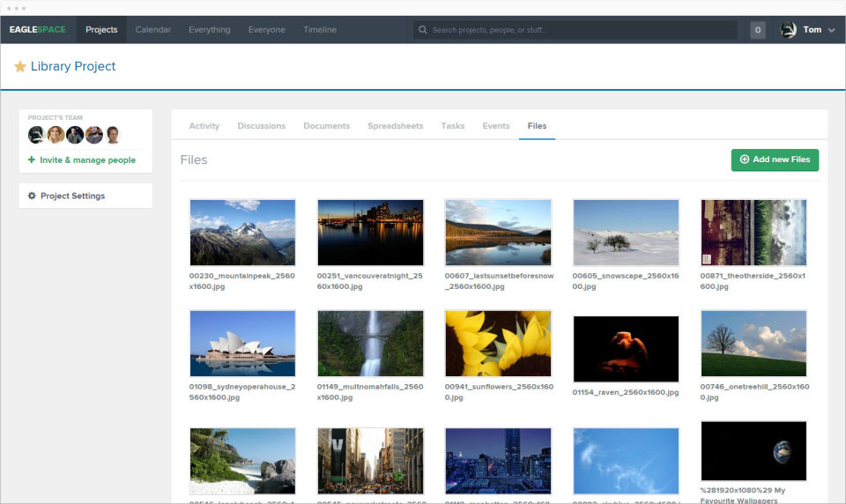
Task: Open the lastsunsetbeforesnow image thumbnail
Action: click(x=499, y=233)
